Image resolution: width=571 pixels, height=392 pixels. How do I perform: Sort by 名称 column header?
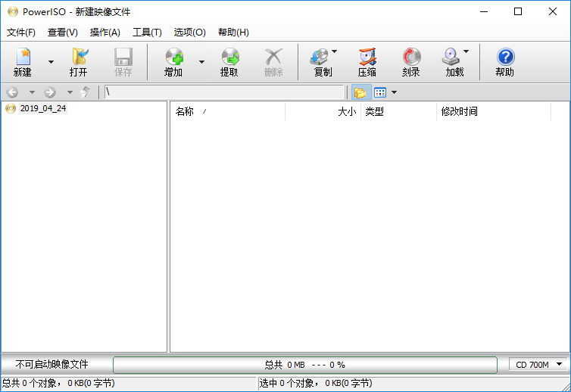tap(185, 112)
